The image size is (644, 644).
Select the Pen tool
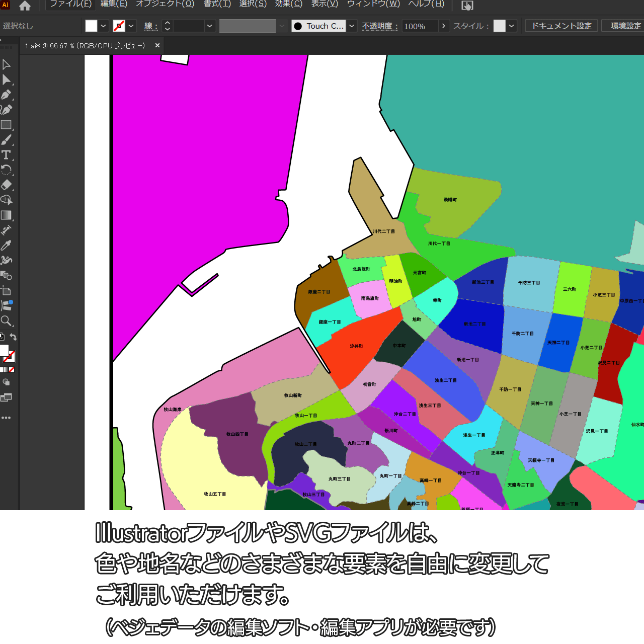(6, 95)
